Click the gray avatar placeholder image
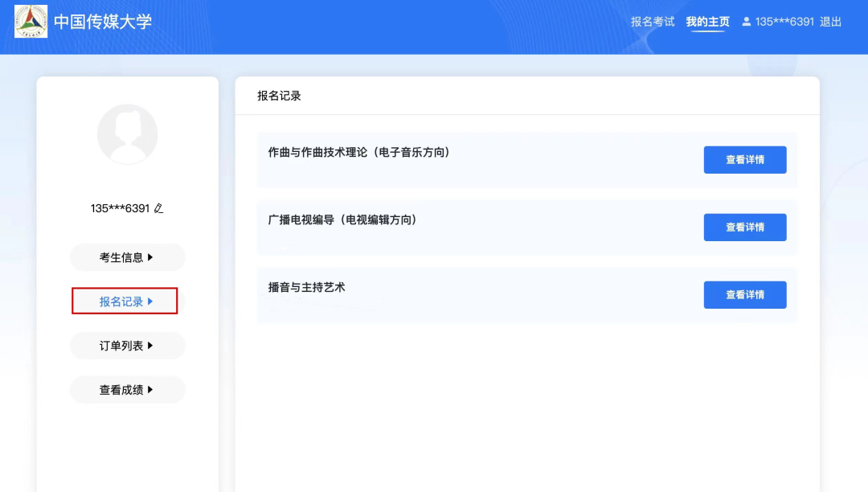 pos(127,134)
